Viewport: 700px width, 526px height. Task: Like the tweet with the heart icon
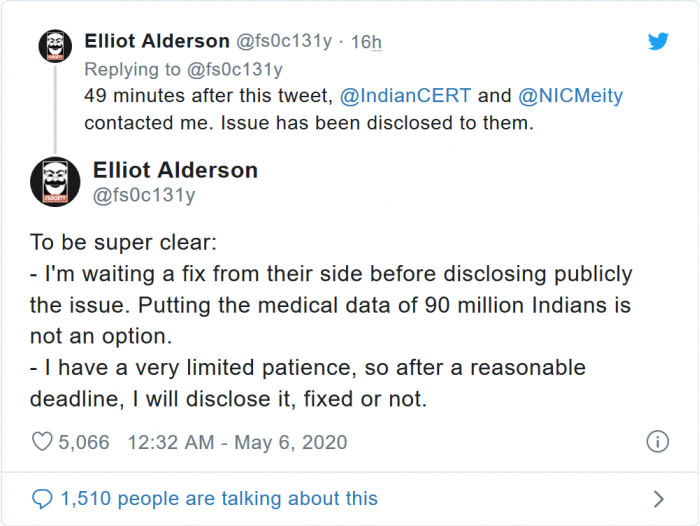pos(42,441)
